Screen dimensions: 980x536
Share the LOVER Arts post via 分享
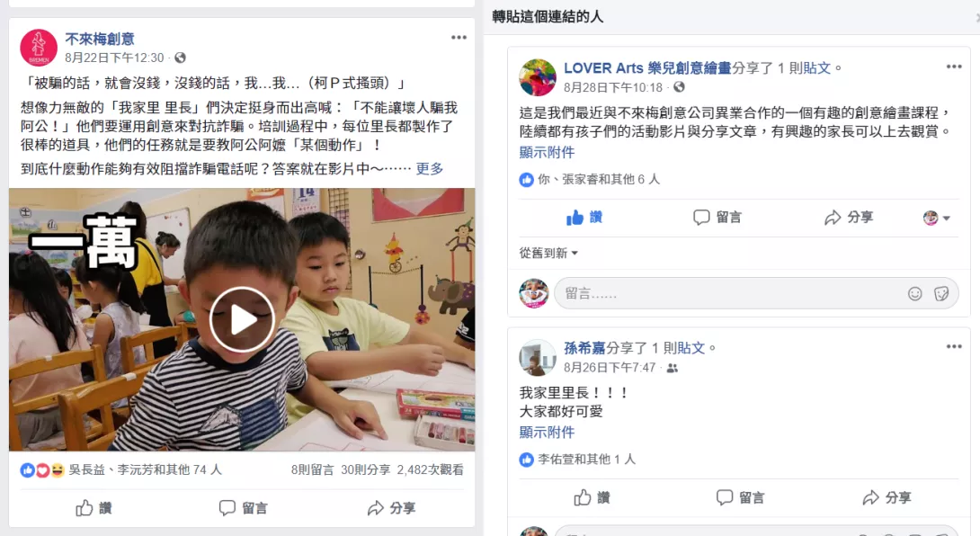click(x=849, y=217)
